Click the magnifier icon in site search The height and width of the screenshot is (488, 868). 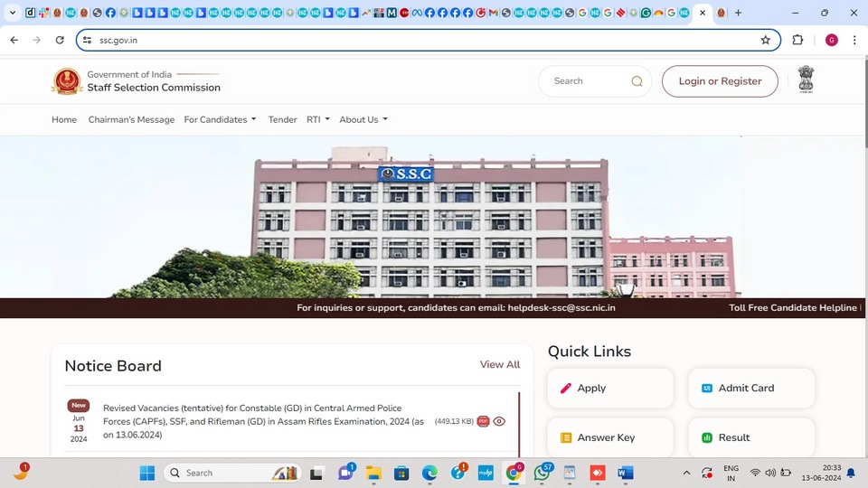pyautogui.click(x=637, y=81)
